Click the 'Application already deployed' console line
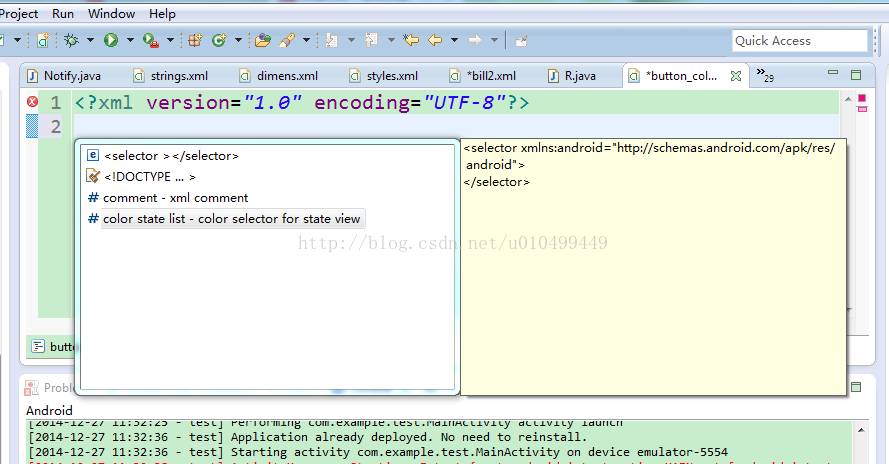This screenshot has height=464, width=889. tap(308, 437)
